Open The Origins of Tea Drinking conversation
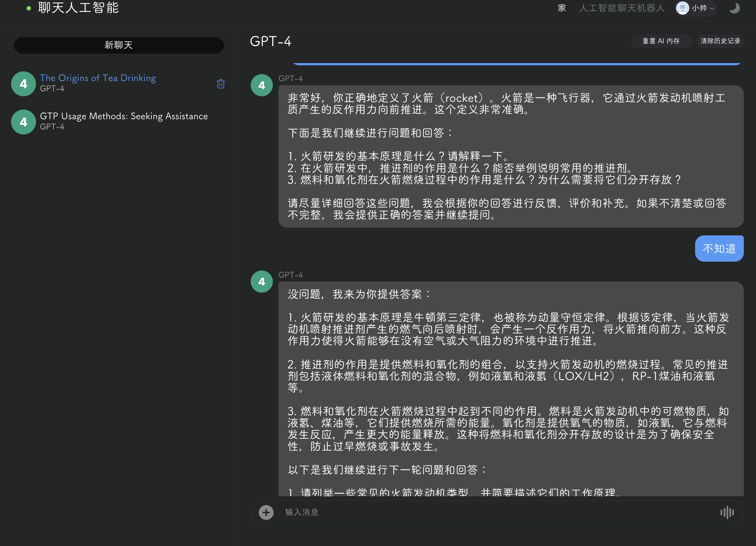This screenshot has height=546, width=756. 98,78
